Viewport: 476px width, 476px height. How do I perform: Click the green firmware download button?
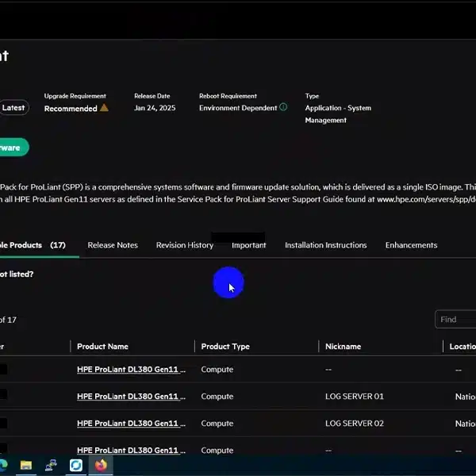[x=12, y=148]
